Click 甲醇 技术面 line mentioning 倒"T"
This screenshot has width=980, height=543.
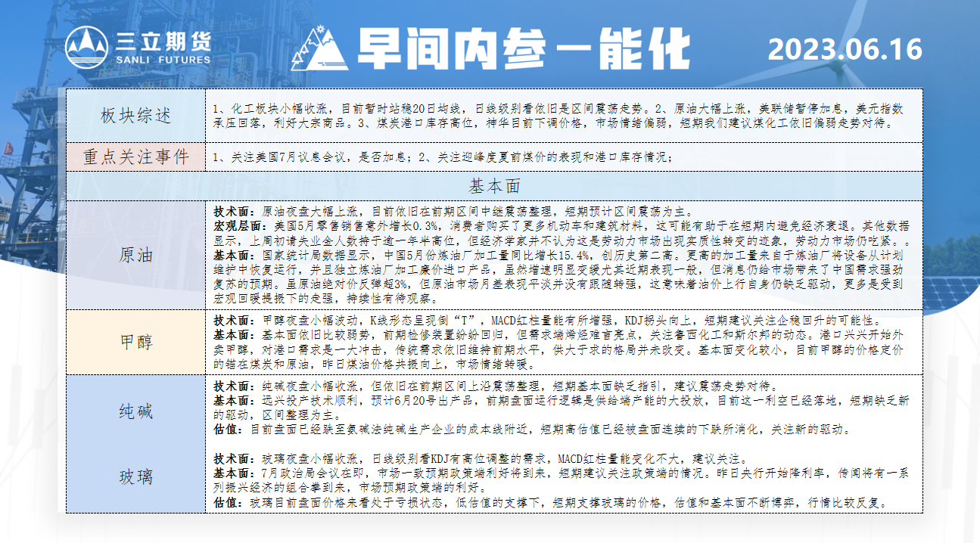click(x=546, y=321)
